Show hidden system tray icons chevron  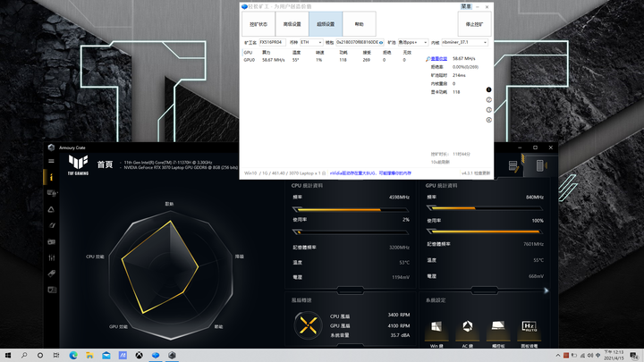pos(558,356)
